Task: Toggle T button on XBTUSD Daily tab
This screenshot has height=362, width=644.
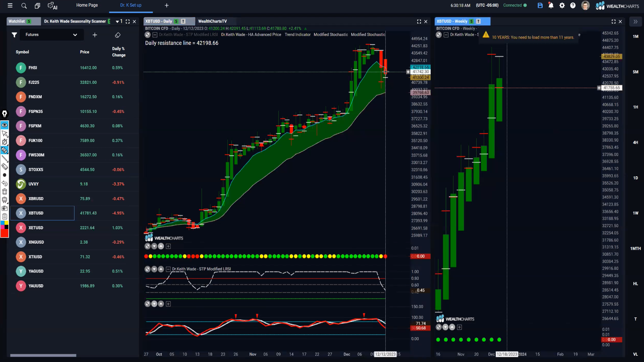Action: [x=183, y=21]
